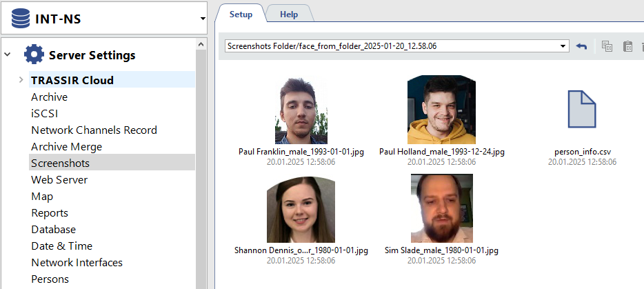Click the sidebar scrollbar up arrow
The width and height of the screenshot is (644, 289).
(201, 44)
